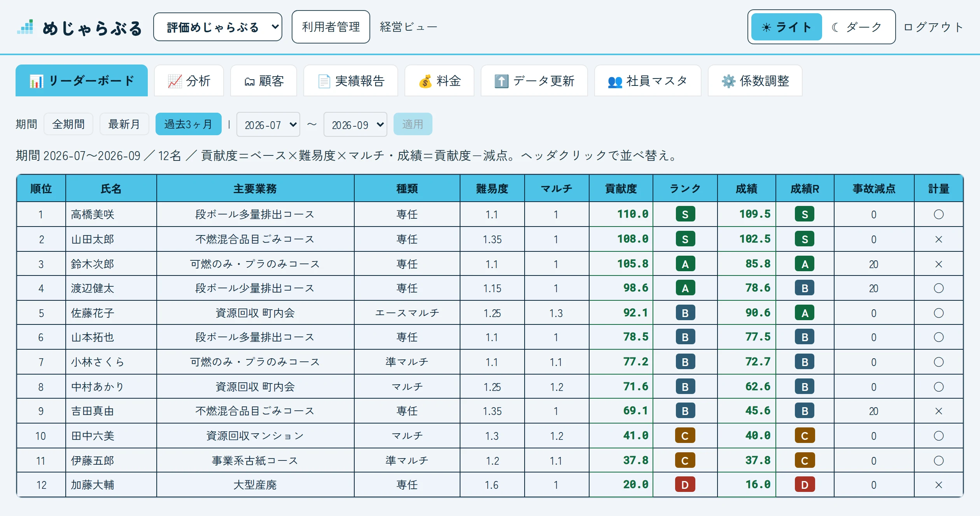980x516 pixels.
Task: Open the データ更新 tab
Action: point(534,80)
